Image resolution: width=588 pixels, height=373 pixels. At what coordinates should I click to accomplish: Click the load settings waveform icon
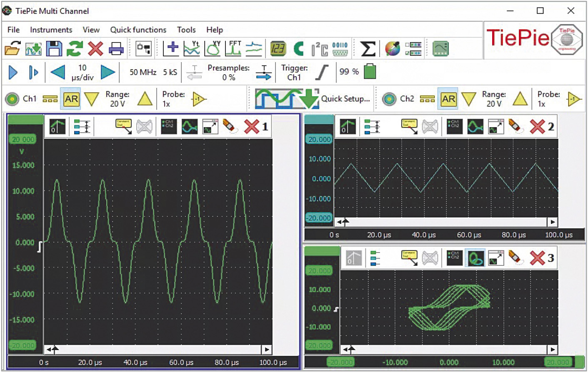[x=33, y=49]
